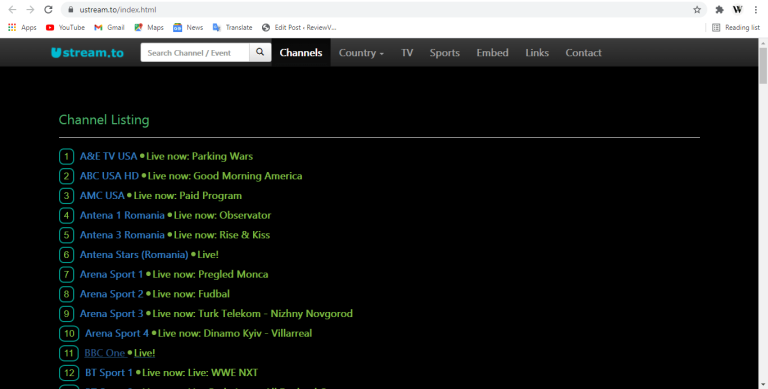
Task: Click the scrollbar up arrow
Action: pyautogui.click(x=763, y=43)
